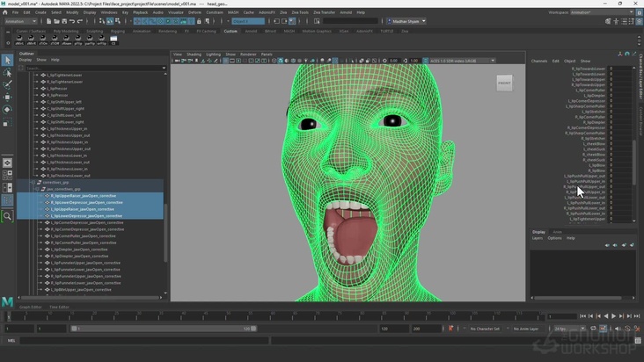Open the No Anim Layer dropdown
This screenshot has height=362, width=644.
[x=526, y=329]
